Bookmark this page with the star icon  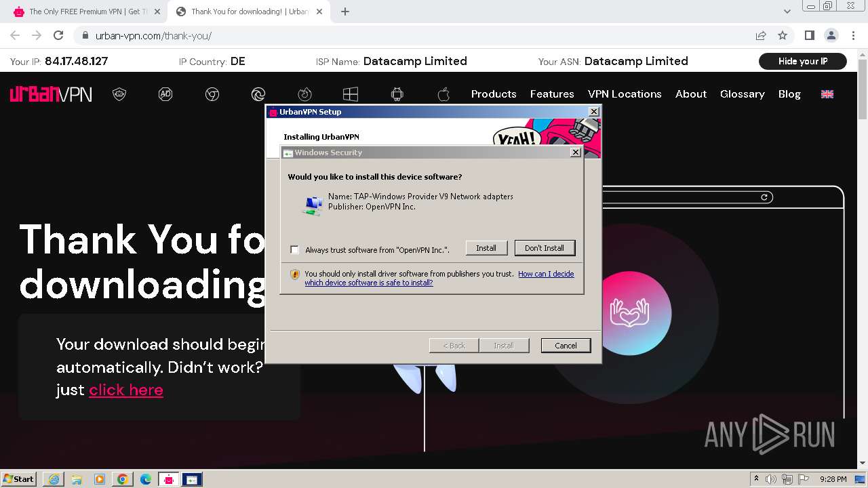(x=783, y=36)
